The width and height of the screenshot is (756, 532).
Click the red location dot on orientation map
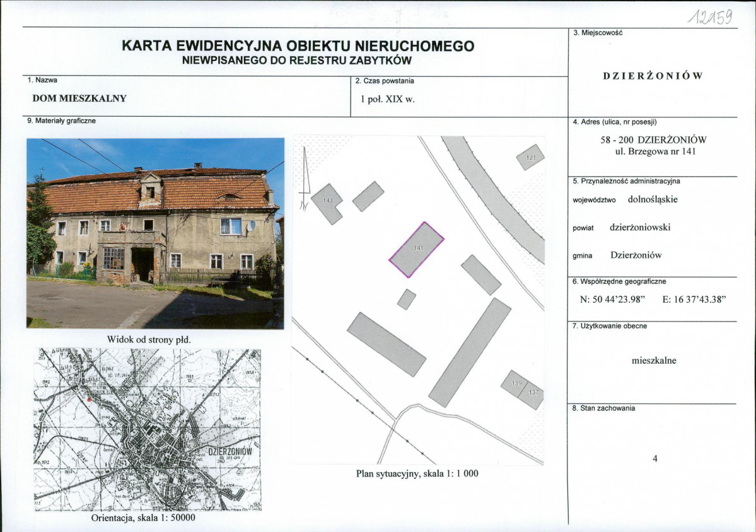pyautogui.click(x=88, y=399)
